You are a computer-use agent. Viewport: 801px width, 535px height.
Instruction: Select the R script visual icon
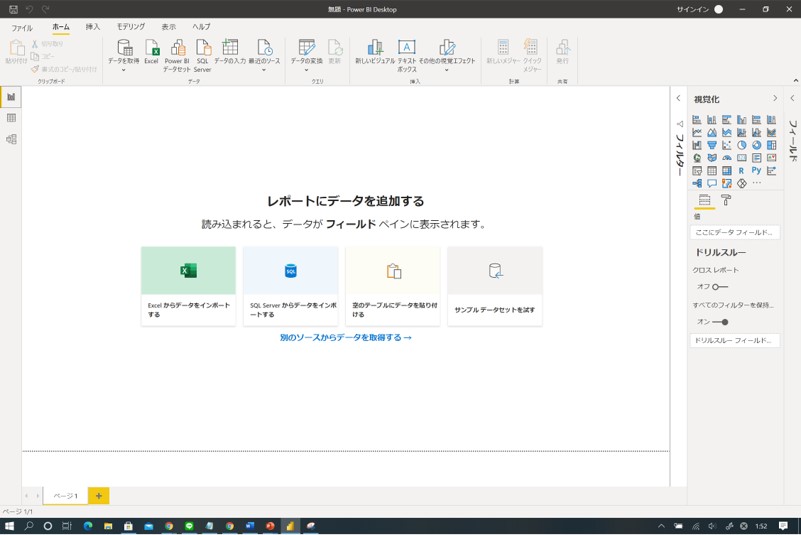coord(741,171)
